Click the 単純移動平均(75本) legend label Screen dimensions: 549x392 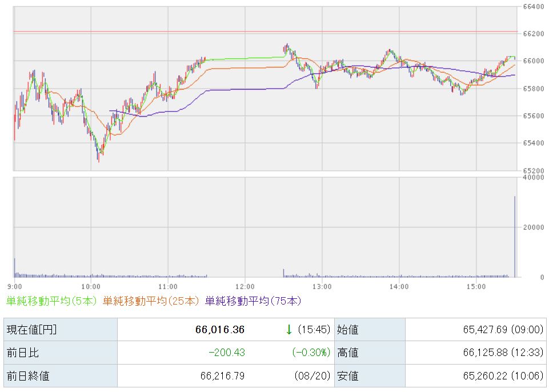click(x=253, y=301)
